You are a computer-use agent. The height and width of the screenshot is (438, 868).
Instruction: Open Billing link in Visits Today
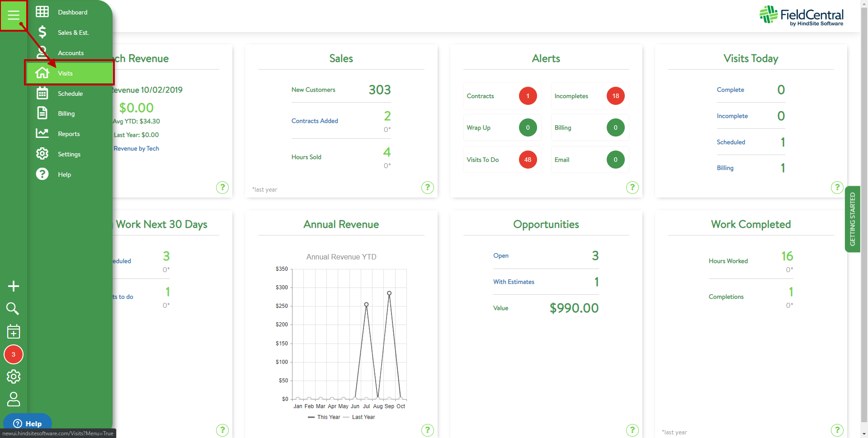(725, 168)
